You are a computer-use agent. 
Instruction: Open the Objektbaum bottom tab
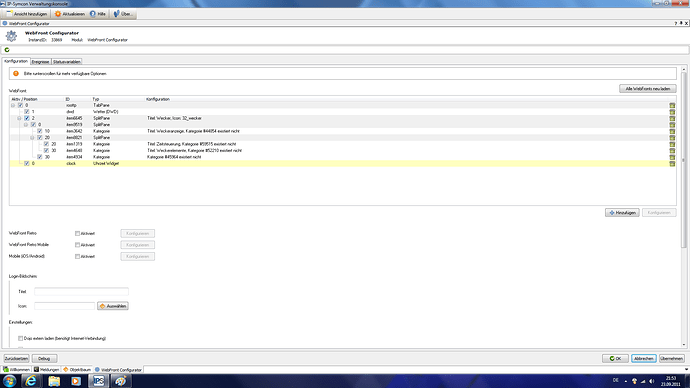[x=77, y=370]
